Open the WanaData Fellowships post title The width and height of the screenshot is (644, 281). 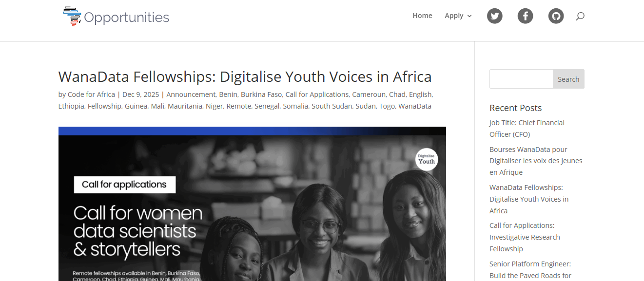coord(244,76)
